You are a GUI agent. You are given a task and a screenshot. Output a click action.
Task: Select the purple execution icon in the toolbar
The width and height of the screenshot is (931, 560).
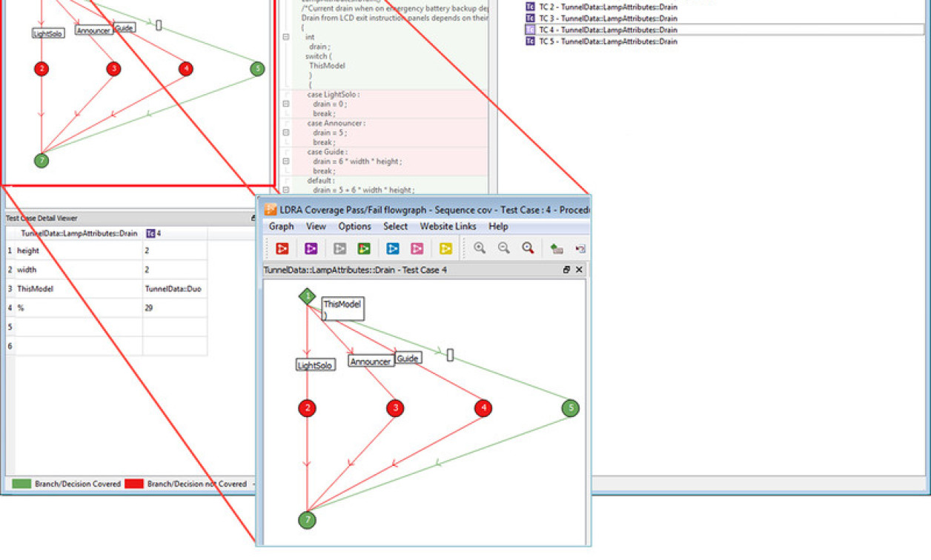coord(310,248)
